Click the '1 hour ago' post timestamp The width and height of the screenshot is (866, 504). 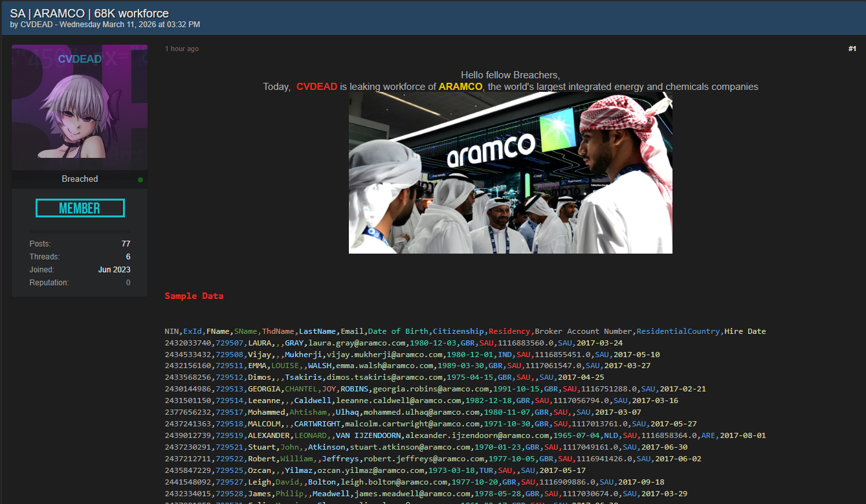(x=182, y=49)
